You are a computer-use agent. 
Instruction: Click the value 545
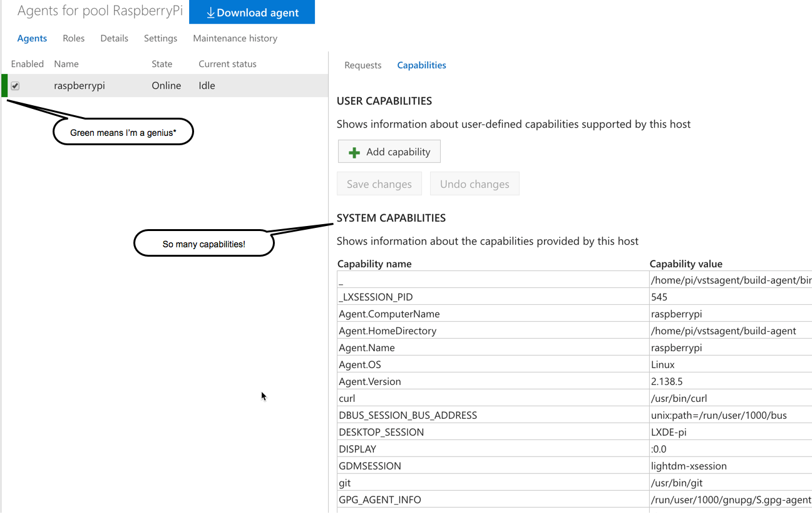pos(659,297)
